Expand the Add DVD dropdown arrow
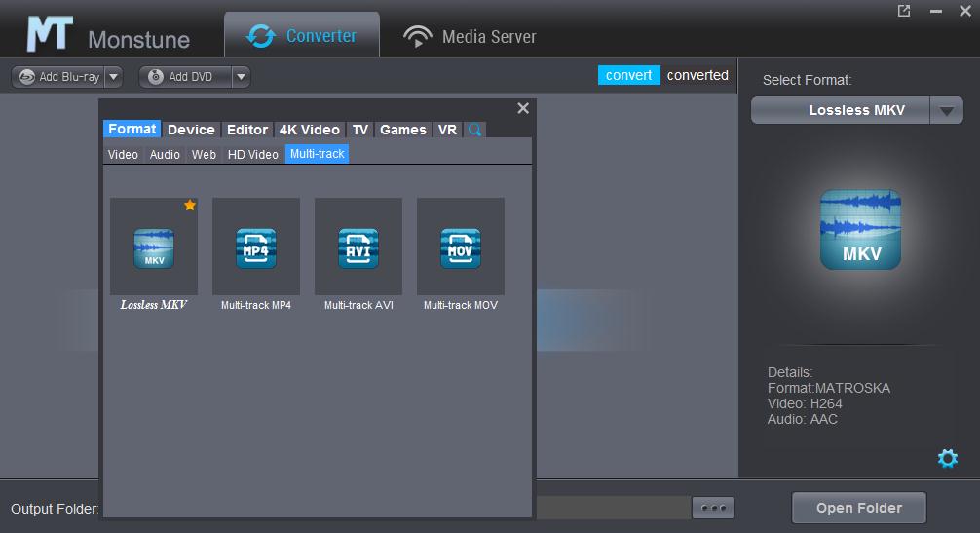Image resolution: width=980 pixels, height=533 pixels. [x=241, y=77]
